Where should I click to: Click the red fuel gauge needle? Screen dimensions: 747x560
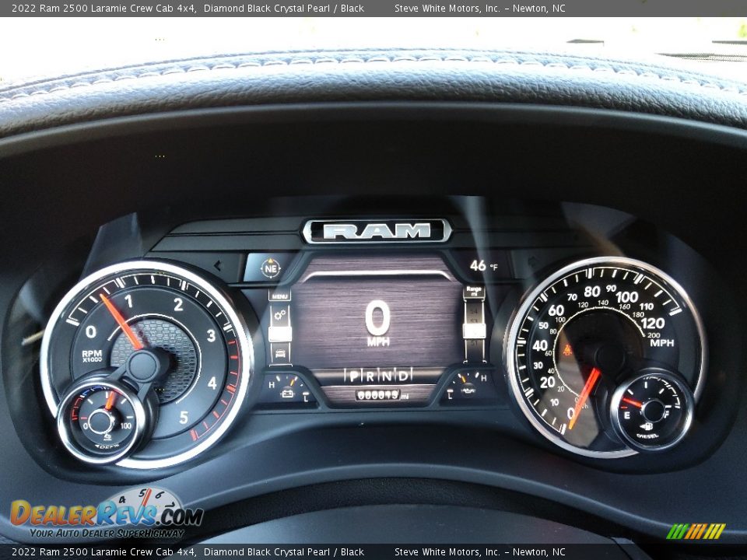click(x=632, y=403)
